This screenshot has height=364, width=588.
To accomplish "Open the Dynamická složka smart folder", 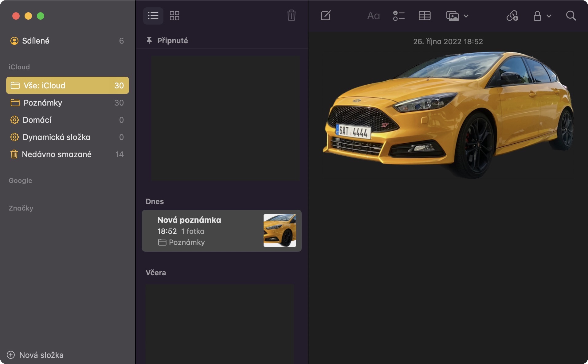I will tap(56, 137).
